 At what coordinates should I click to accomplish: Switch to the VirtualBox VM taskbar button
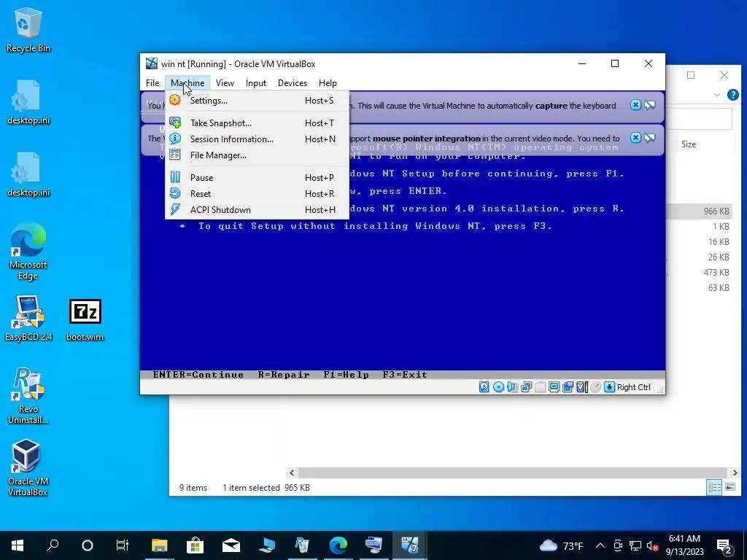point(410,545)
